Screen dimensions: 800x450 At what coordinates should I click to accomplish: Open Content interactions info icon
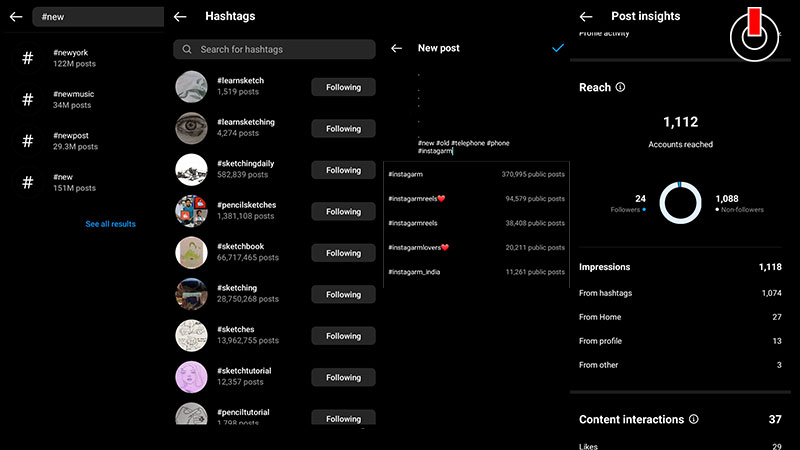pyautogui.click(x=694, y=419)
